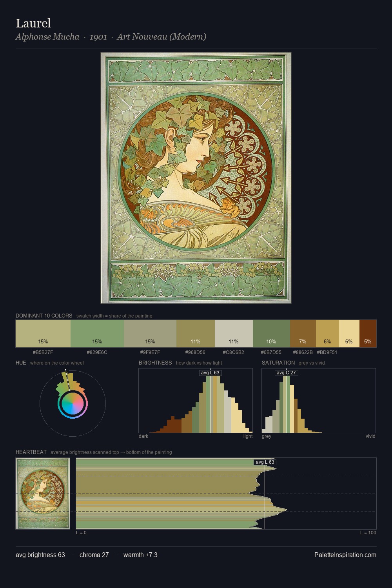This screenshot has width=392, height=588.
Task: Select the #968D56 swatch
Action: coord(196,334)
